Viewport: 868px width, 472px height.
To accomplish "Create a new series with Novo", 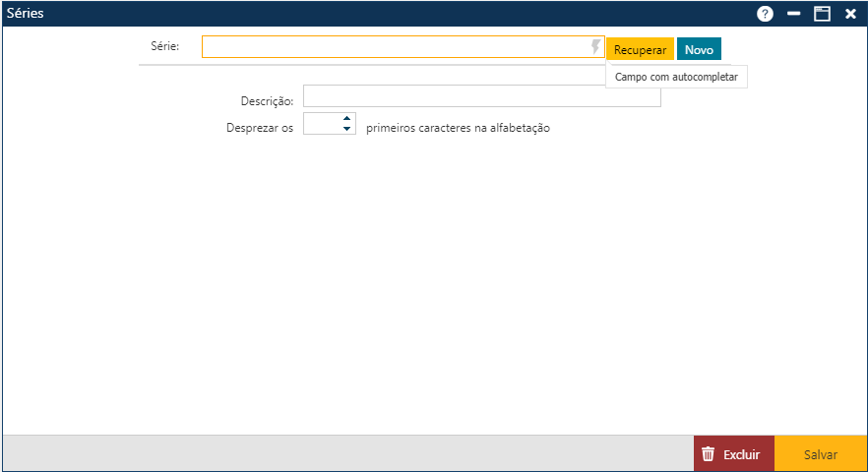I will tap(699, 49).
